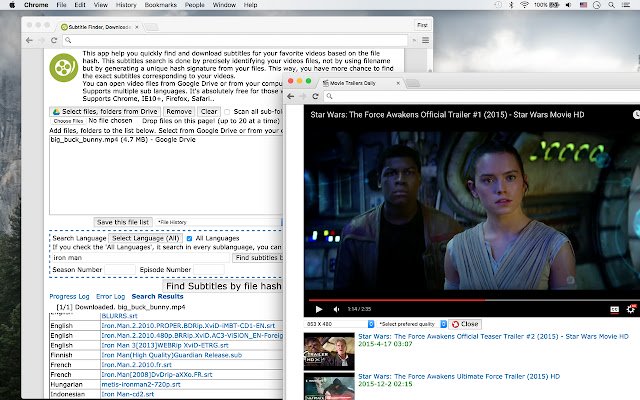640x400 pixels.
Task: Open the Select prefered quality dropdown
Action: tap(412, 324)
